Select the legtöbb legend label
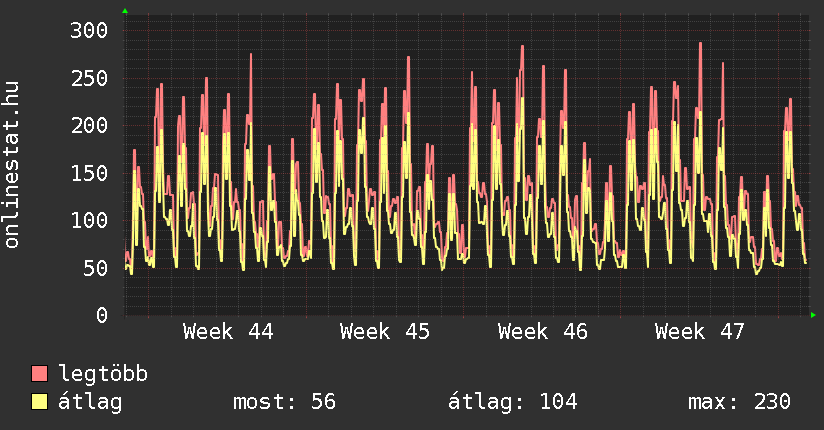 [x=103, y=375]
